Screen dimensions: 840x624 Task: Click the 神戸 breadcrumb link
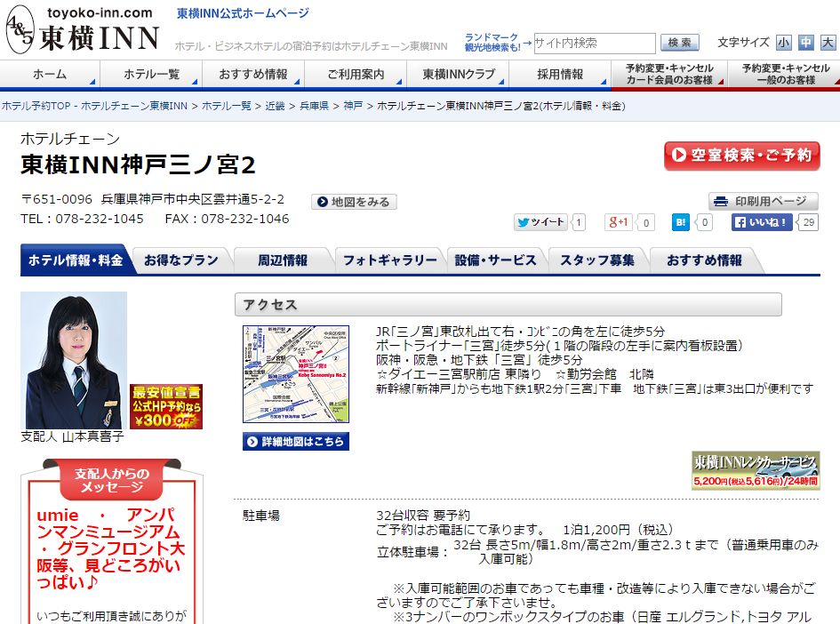click(x=353, y=106)
